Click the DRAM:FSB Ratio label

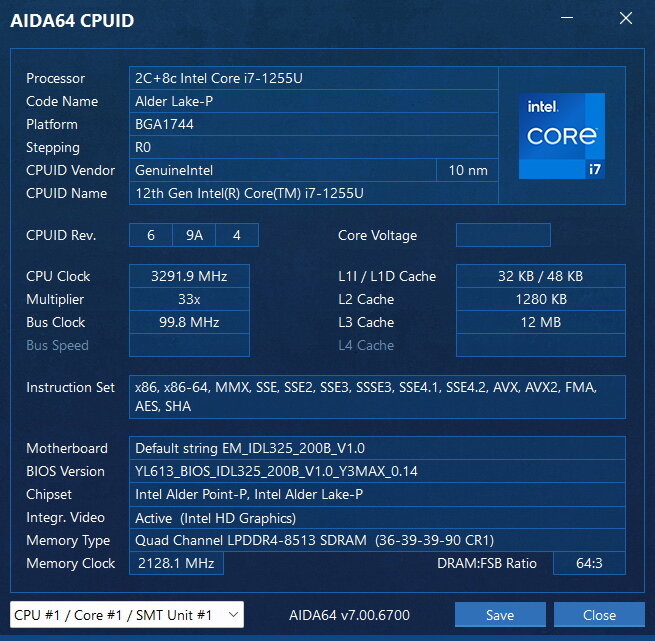coord(487,563)
